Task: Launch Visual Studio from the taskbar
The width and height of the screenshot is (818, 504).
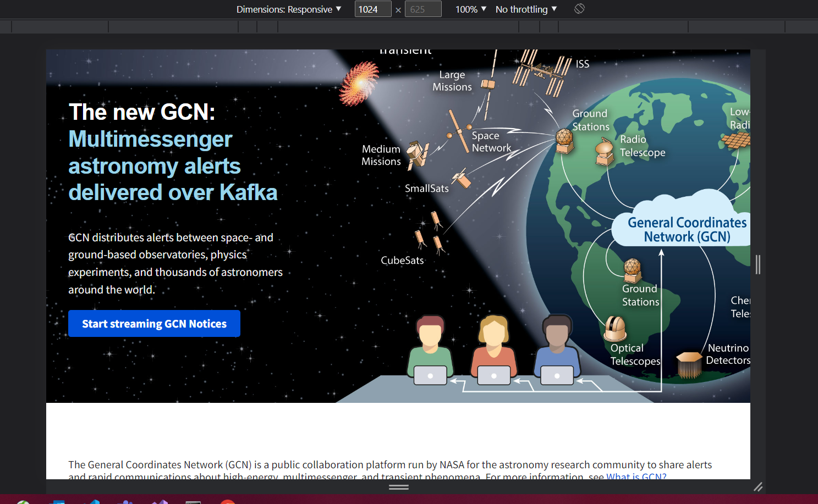Action: pos(160,502)
